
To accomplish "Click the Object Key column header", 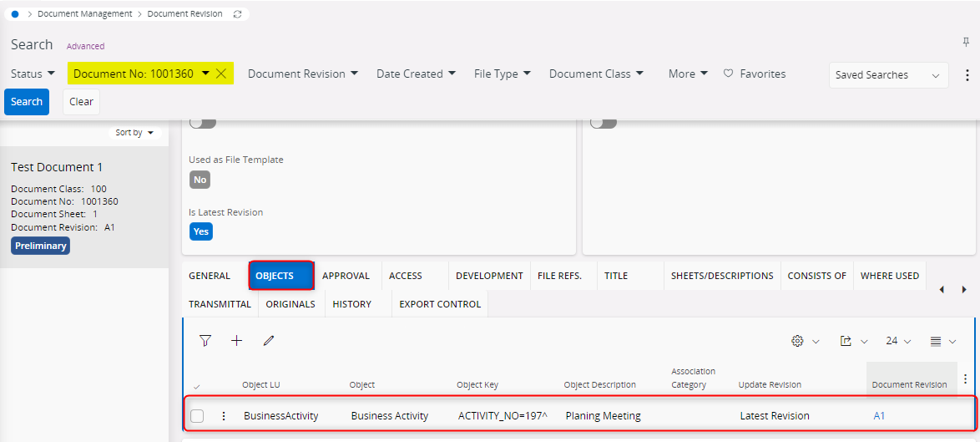I will point(477,384).
